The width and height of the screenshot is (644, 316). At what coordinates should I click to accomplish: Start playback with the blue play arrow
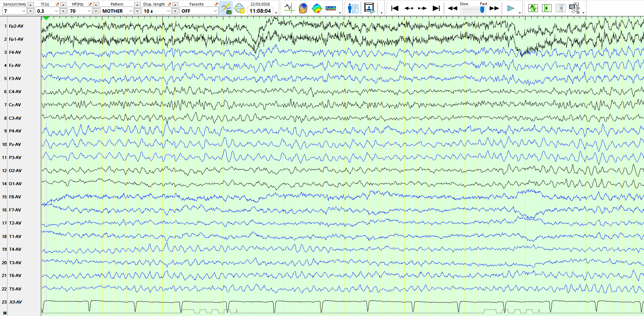coord(511,8)
